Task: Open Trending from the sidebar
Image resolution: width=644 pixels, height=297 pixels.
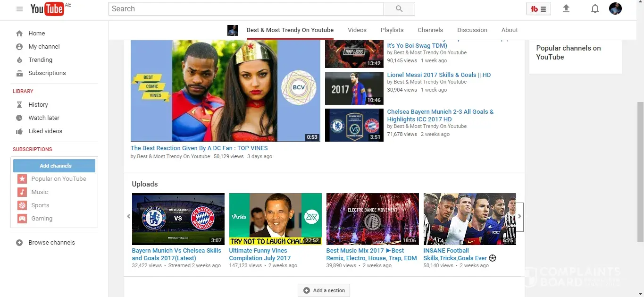Action: [40, 60]
